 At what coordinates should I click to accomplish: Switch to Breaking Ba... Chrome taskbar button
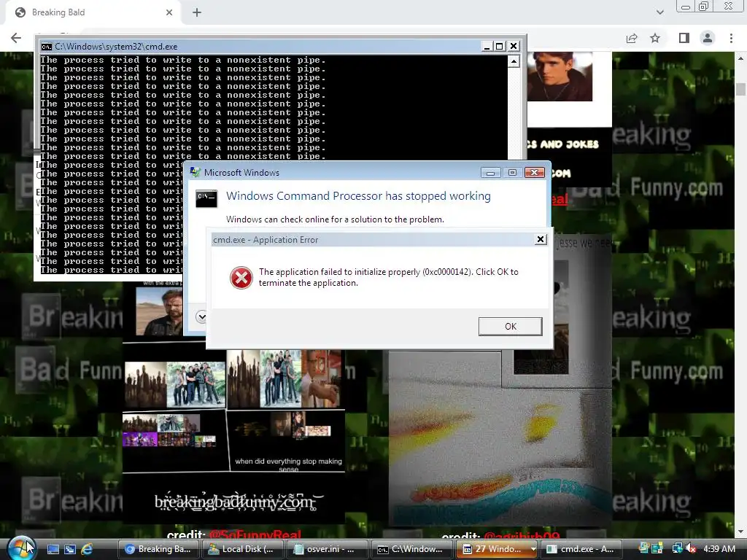(158, 549)
